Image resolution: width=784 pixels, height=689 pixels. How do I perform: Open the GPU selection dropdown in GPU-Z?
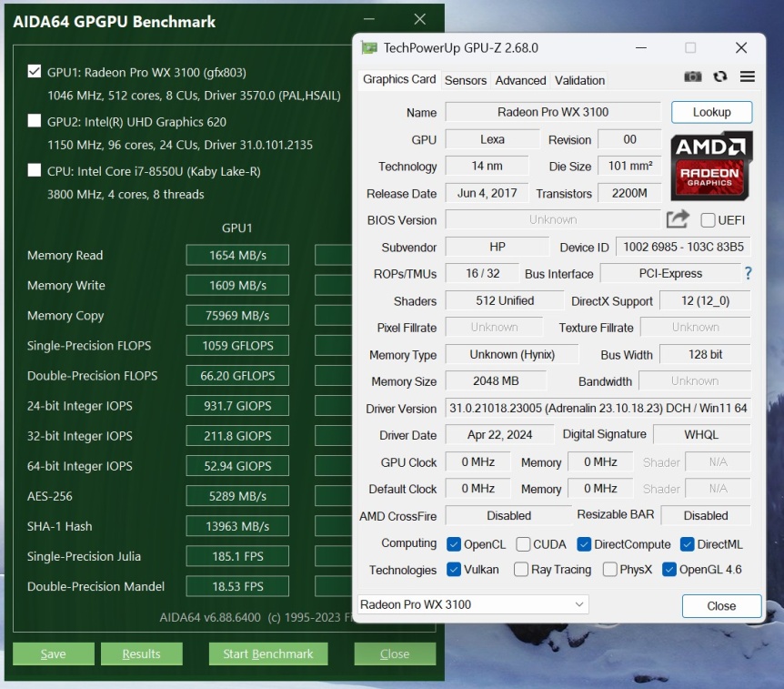(473, 605)
